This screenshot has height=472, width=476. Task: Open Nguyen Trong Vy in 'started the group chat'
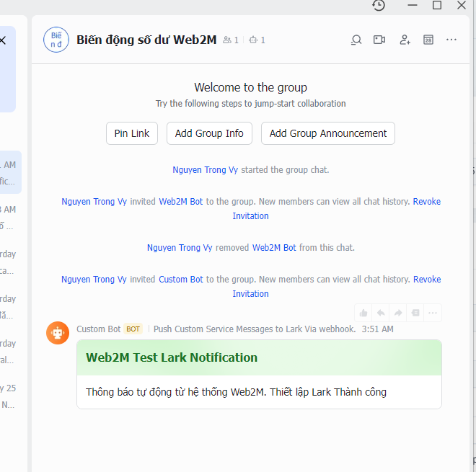coord(206,170)
